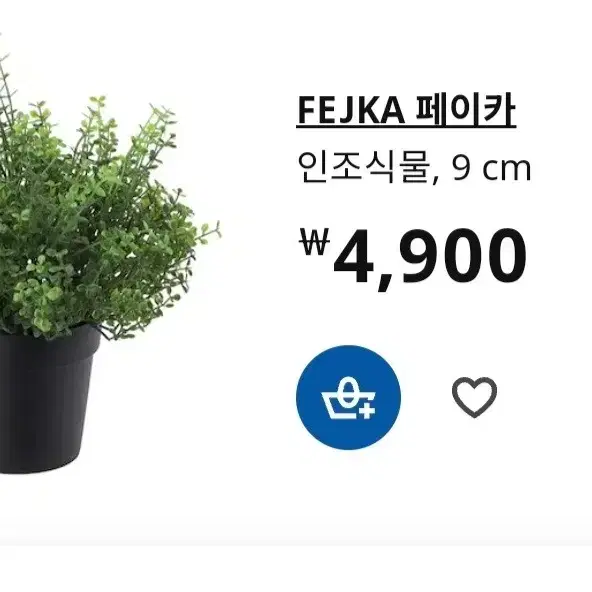Click the 인조식물, 9 cm description

[x=414, y=169]
